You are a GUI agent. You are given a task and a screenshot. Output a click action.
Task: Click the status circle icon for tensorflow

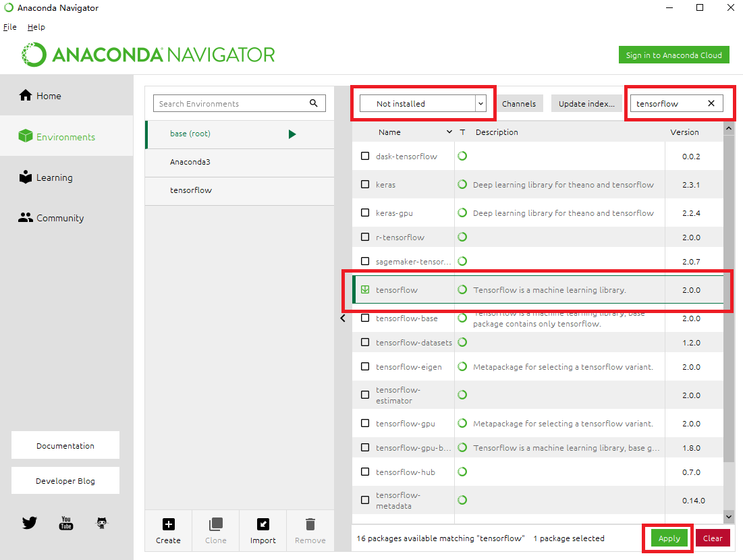(x=462, y=289)
